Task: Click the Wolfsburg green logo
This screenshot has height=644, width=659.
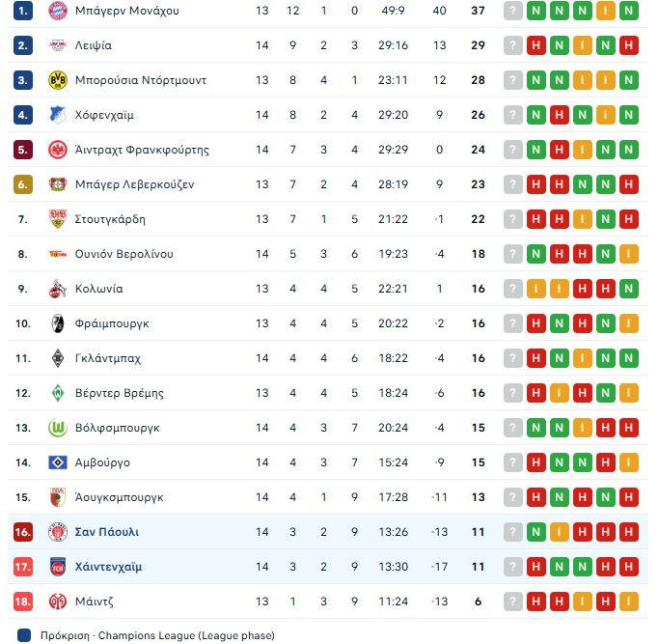Action: click(x=57, y=428)
